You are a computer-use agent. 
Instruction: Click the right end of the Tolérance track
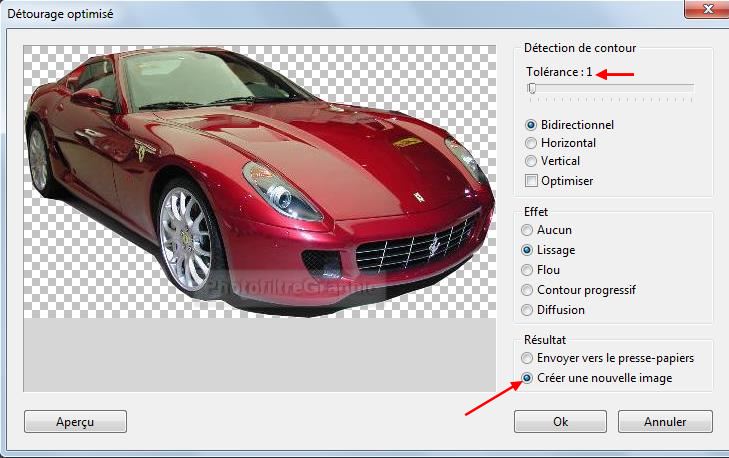pos(691,89)
